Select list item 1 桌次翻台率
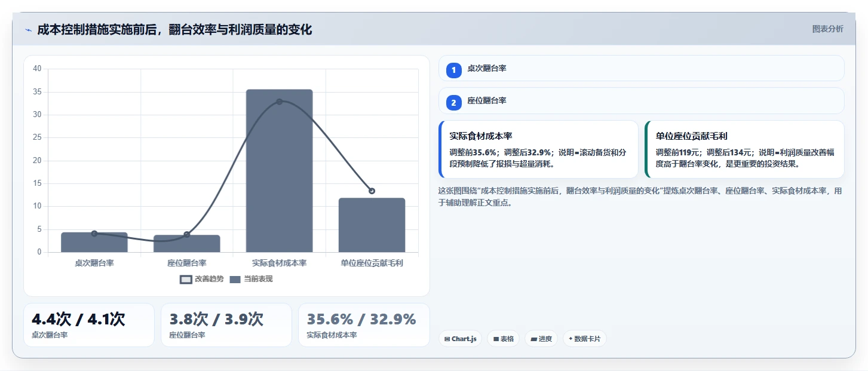This screenshot has height=371, width=868. 641,69
